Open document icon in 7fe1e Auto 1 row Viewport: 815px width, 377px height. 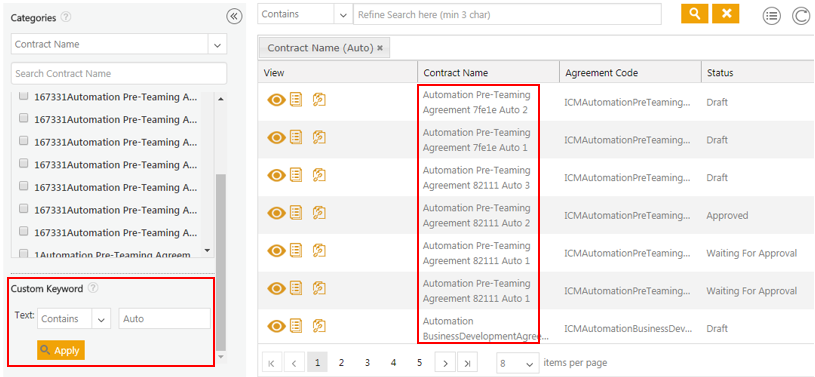pos(296,138)
